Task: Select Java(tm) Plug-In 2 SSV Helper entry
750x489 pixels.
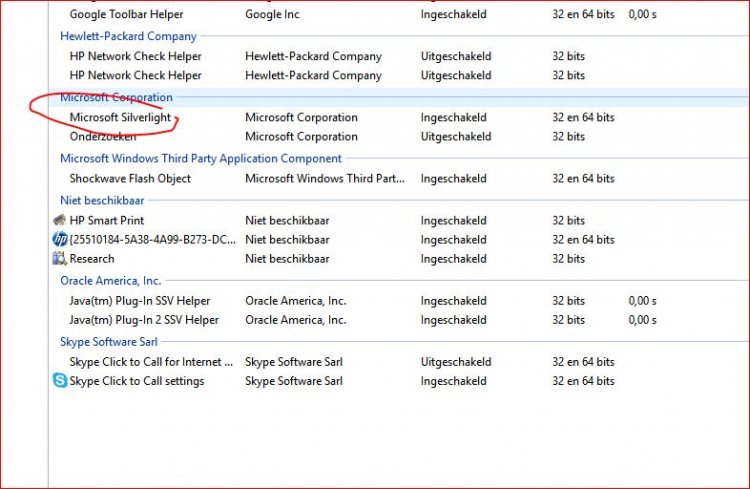Action: [x=144, y=320]
